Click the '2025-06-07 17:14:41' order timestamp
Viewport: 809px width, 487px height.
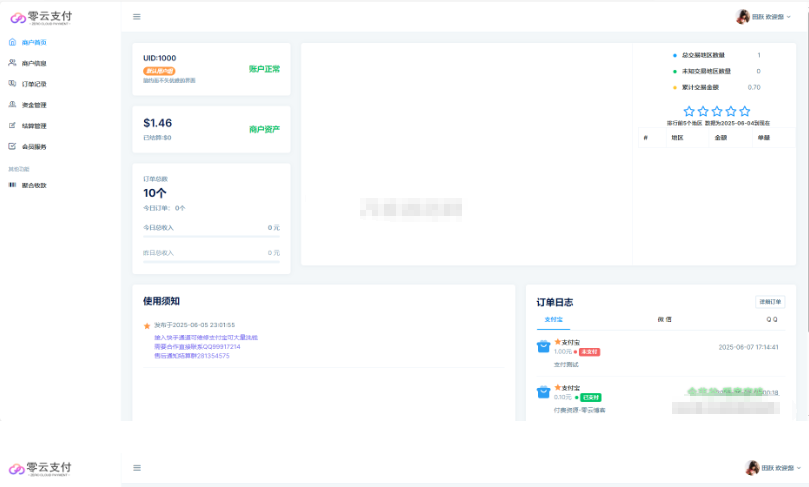tap(749, 347)
